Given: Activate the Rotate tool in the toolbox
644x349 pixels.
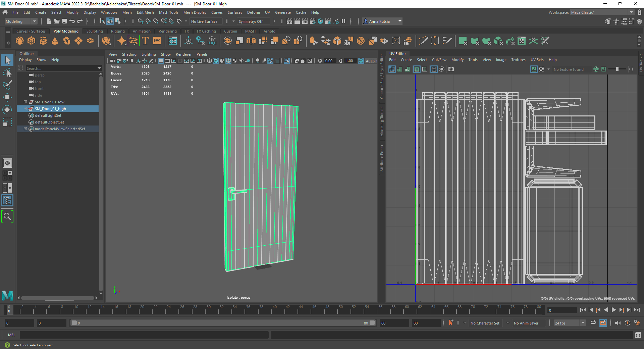Looking at the screenshot, I should (x=7, y=110).
